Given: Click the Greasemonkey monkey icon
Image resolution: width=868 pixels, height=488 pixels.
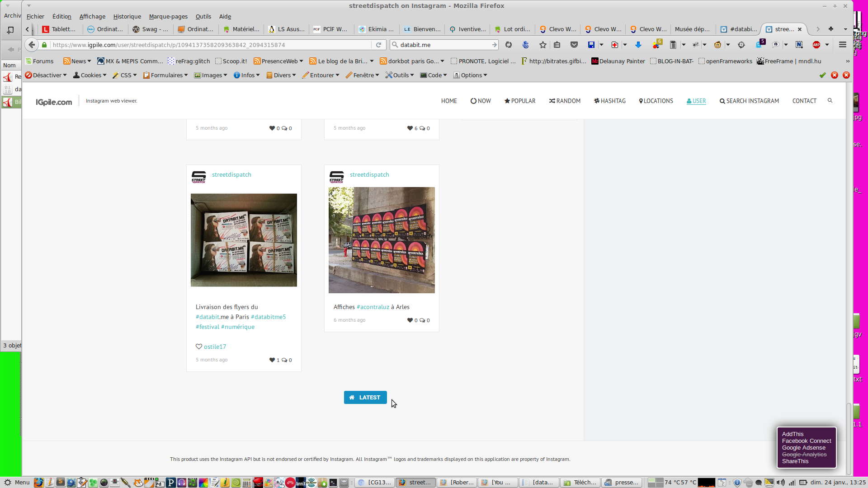Looking at the screenshot, I should click(717, 45).
